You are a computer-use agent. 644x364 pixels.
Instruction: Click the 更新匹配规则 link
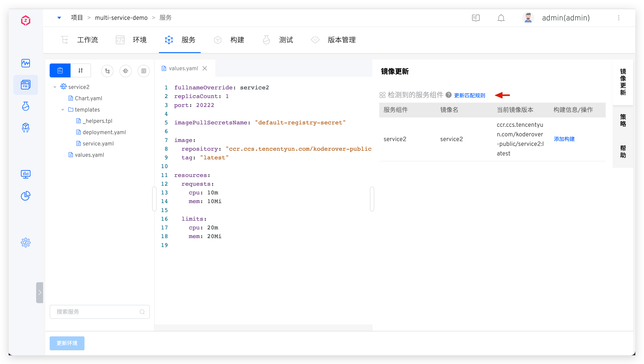click(x=470, y=95)
